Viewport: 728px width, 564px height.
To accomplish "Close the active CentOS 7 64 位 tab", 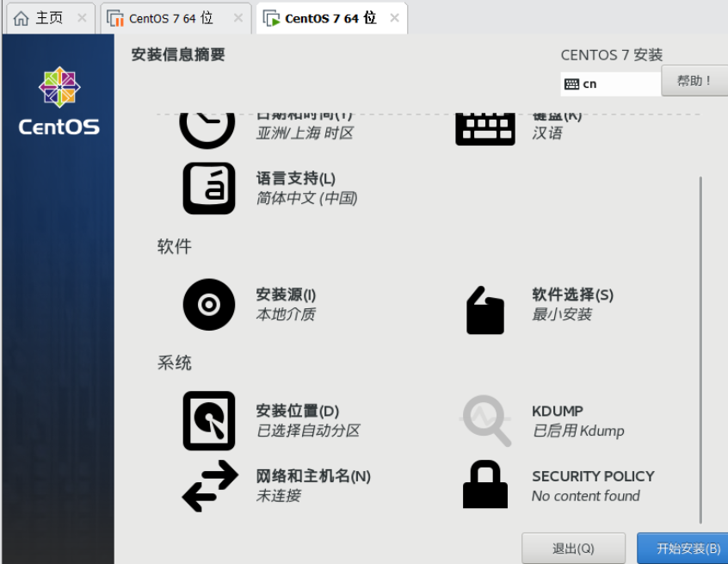I will click(395, 18).
